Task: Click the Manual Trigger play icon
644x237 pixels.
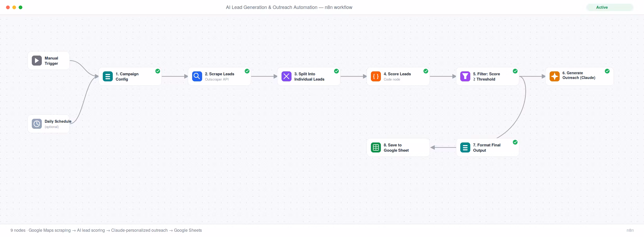Action: click(x=37, y=61)
